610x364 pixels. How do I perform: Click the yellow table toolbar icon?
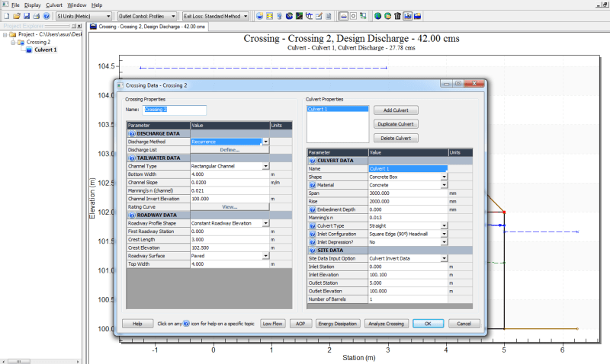(270, 16)
